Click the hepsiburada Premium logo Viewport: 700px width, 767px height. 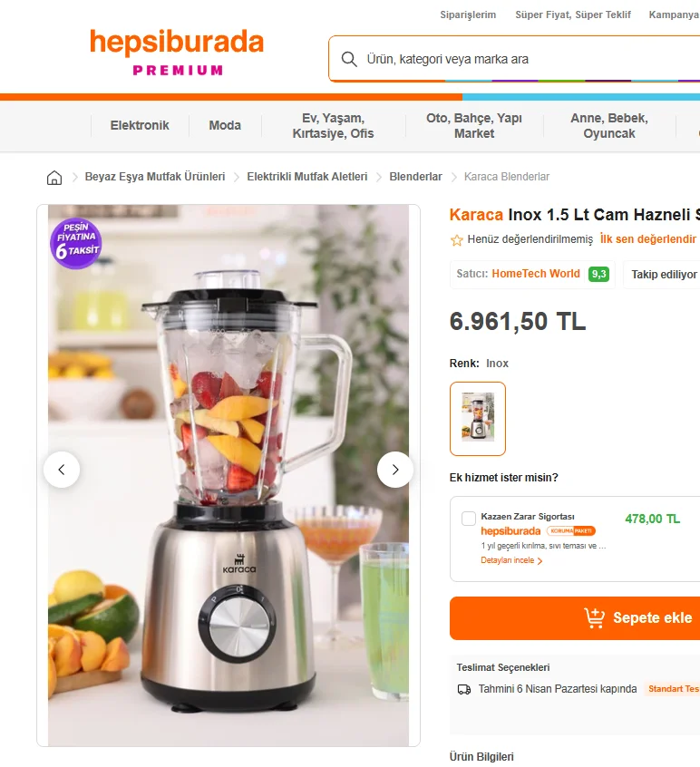177,52
